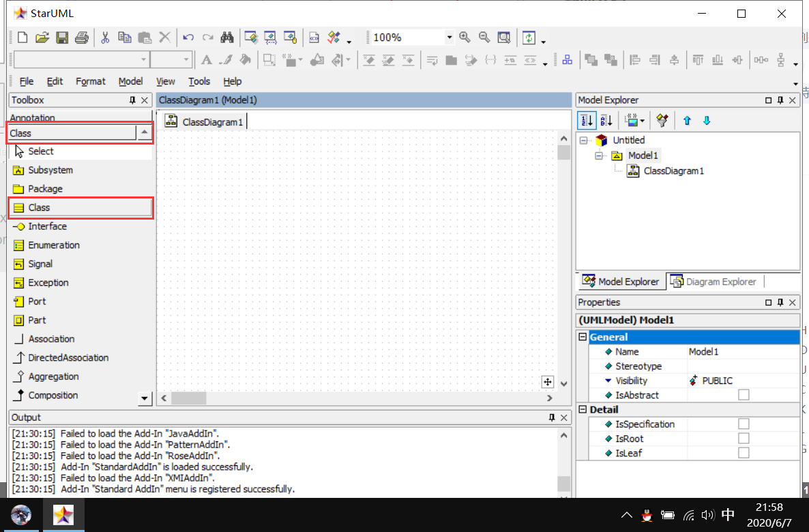Open the zoom percentage dropdown
Screen dimensions: 809x532
click(x=450, y=37)
